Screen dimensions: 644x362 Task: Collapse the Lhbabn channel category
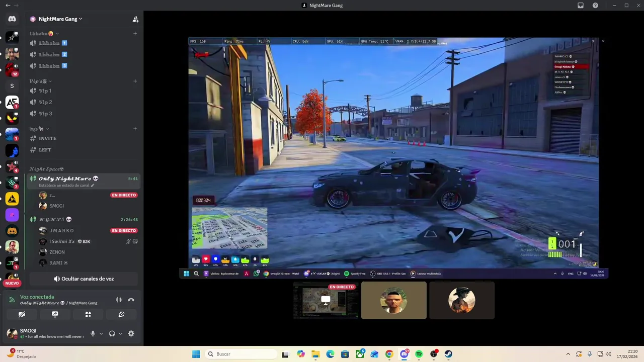point(44,34)
